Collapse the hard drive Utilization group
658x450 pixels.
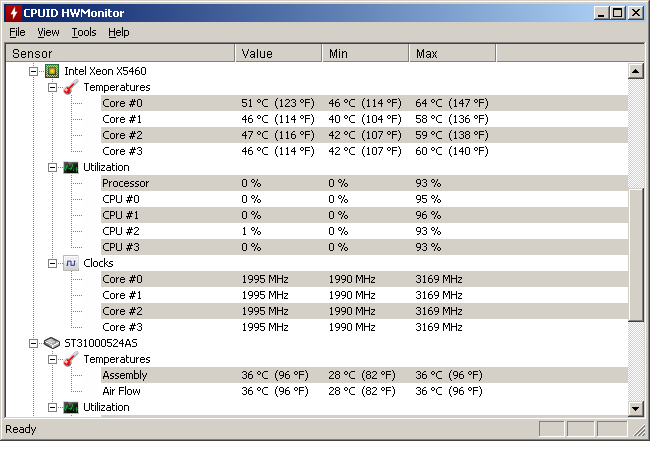pos(52,407)
